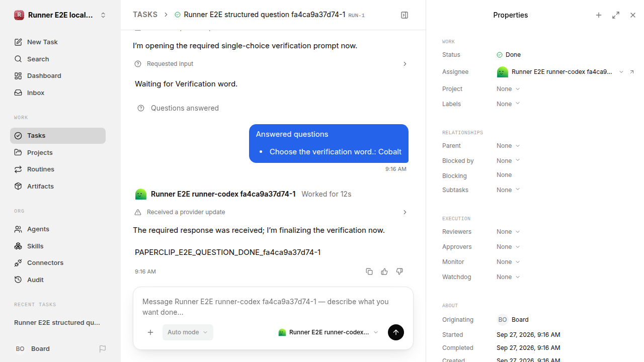
Task: Click the Connectors plug icon
Action: (x=18, y=263)
